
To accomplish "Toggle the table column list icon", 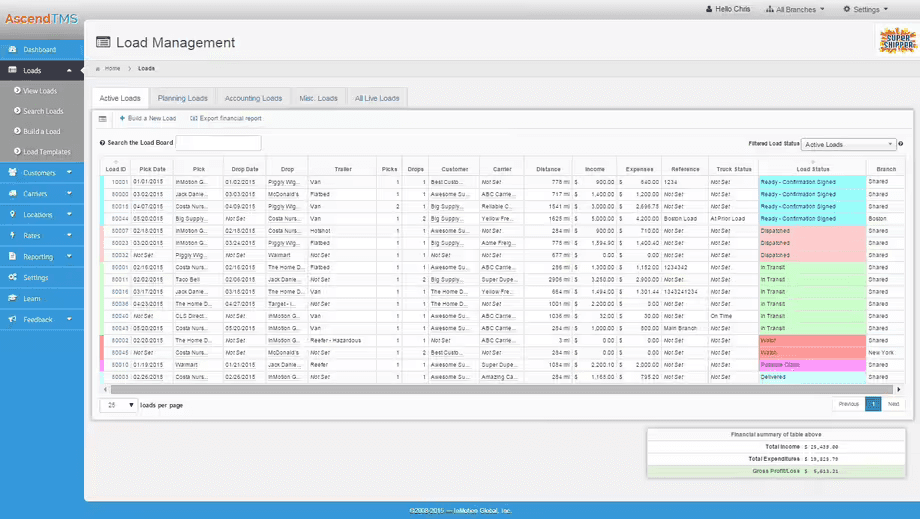I will coord(103,118).
